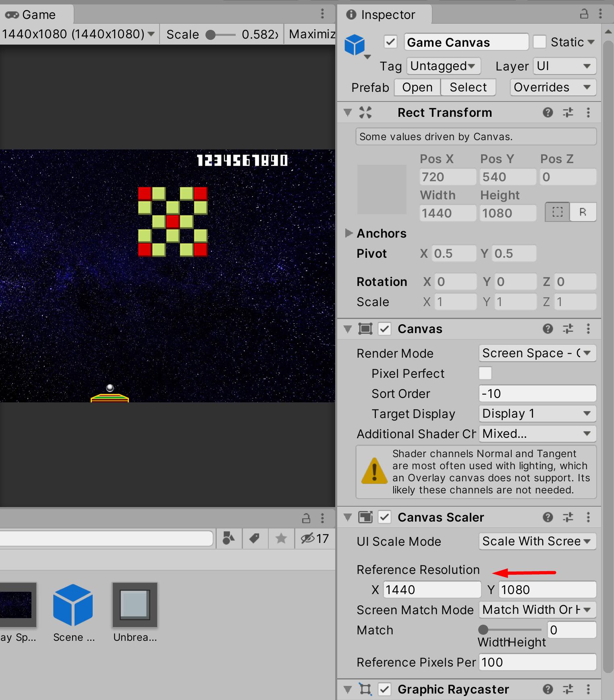Select the Scene prefab asset thumbnail
The image size is (614, 700).
tap(73, 605)
